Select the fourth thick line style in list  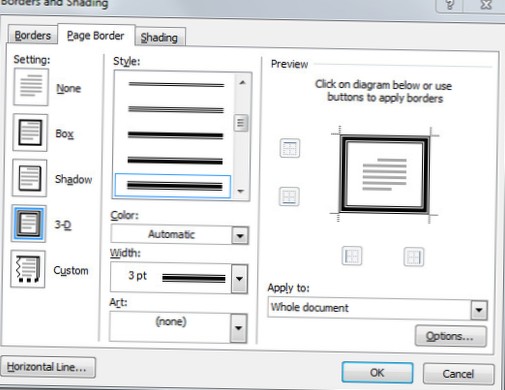coord(175,161)
